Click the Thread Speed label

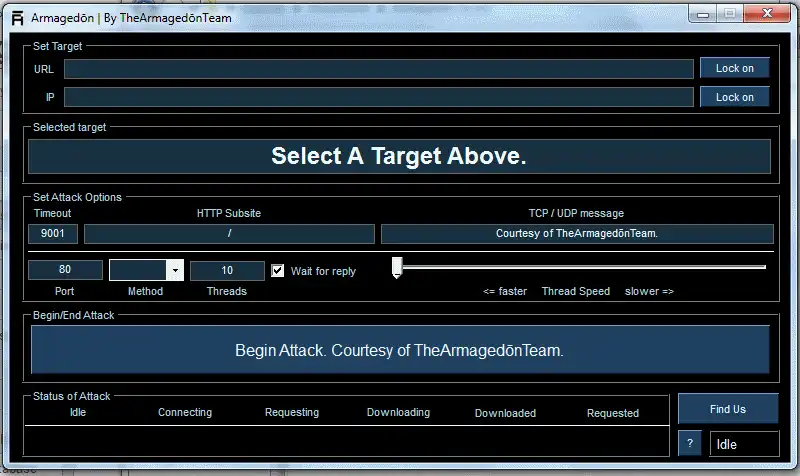coord(576,291)
